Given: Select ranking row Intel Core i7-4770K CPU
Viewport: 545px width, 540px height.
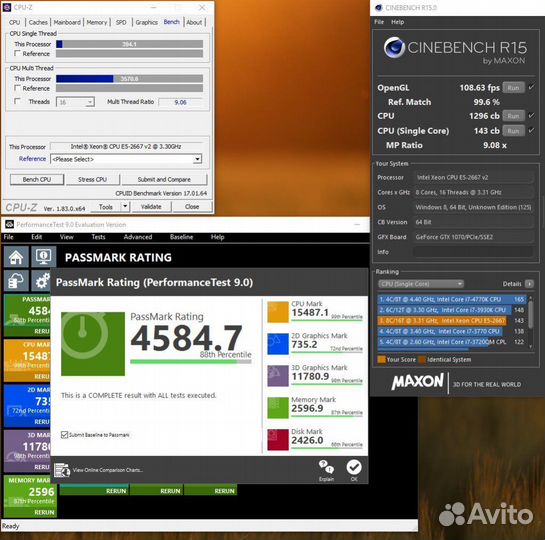Looking at the screenshot, I should coord(452,299).
